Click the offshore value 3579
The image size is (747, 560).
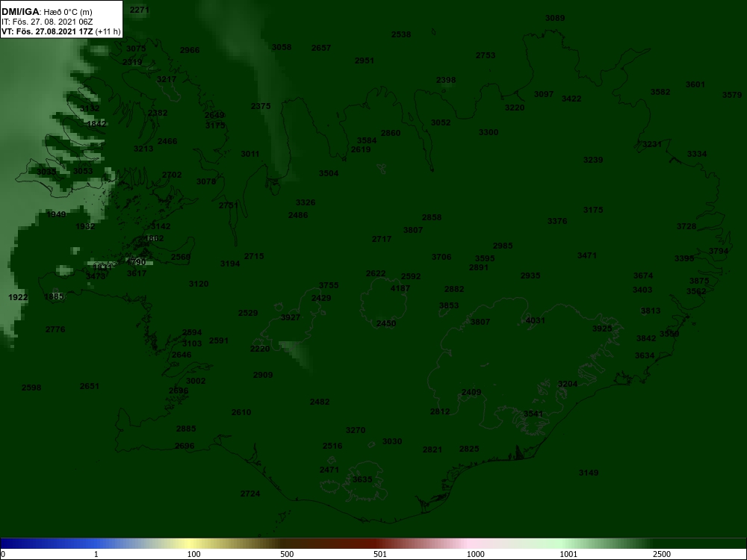point(732,95)
